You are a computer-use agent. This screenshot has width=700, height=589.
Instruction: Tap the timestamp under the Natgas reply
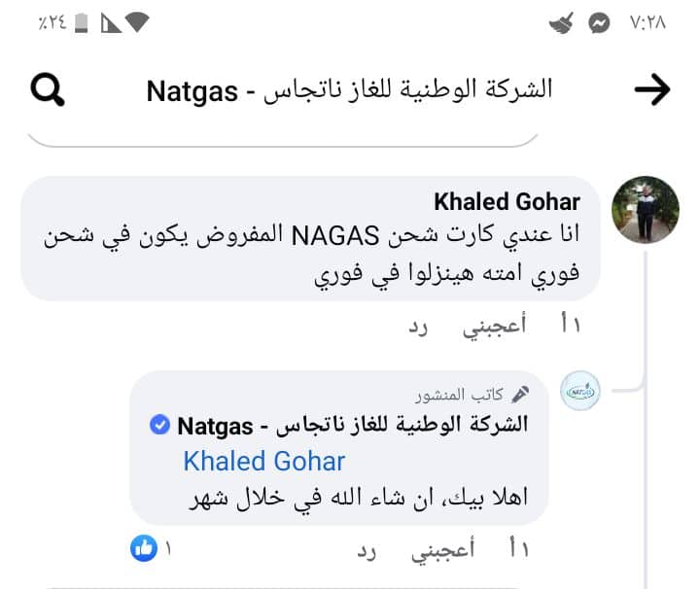point(518,550)
